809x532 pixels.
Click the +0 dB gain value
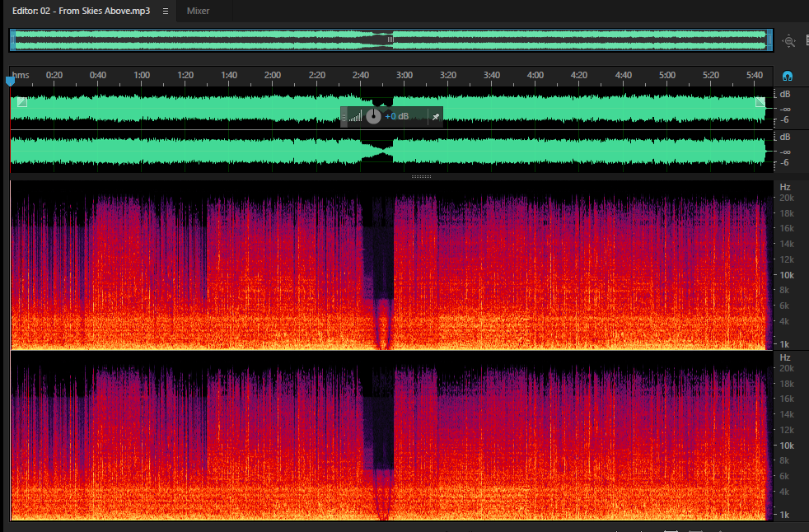[397, 116]
